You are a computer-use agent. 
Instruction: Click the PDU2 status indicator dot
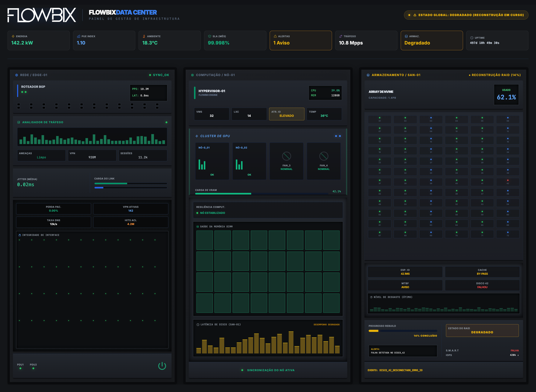(x=33, y=368)
